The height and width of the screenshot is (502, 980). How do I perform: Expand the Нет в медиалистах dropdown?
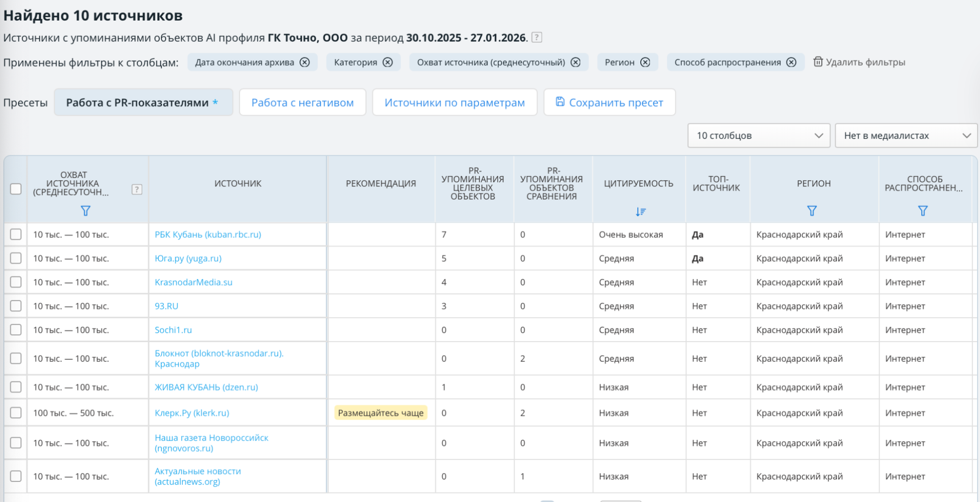[x=906, y=136]
